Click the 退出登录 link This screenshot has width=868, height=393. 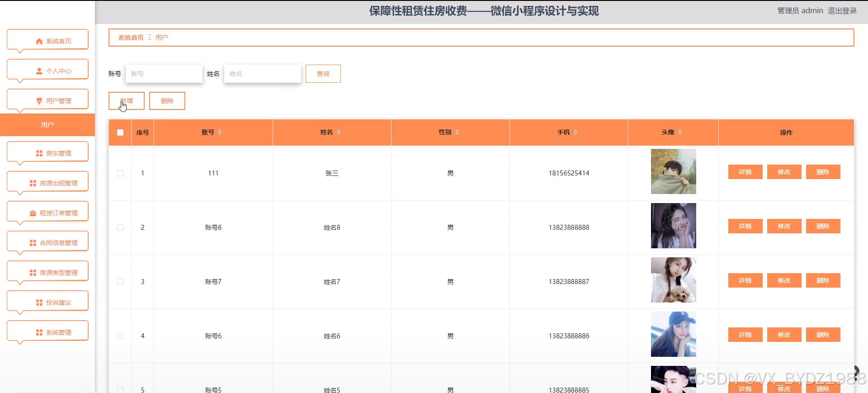coord(842,10)
